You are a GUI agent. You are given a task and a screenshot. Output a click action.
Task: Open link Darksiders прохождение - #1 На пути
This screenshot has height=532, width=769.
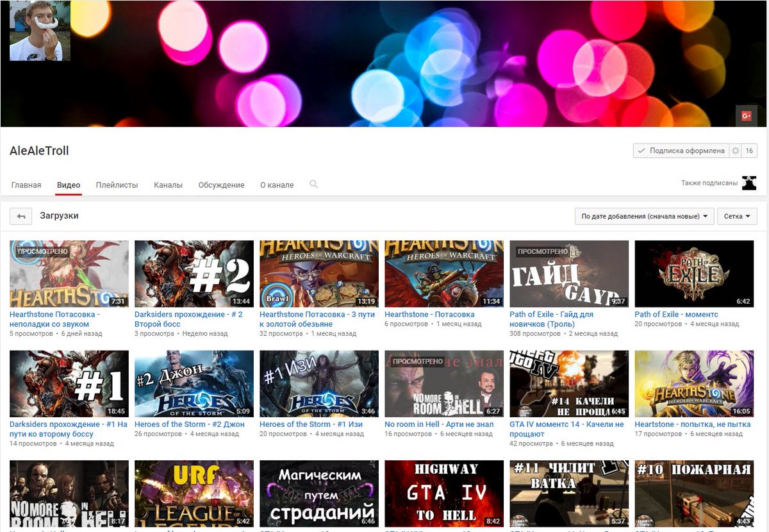[x=69, y=429]
